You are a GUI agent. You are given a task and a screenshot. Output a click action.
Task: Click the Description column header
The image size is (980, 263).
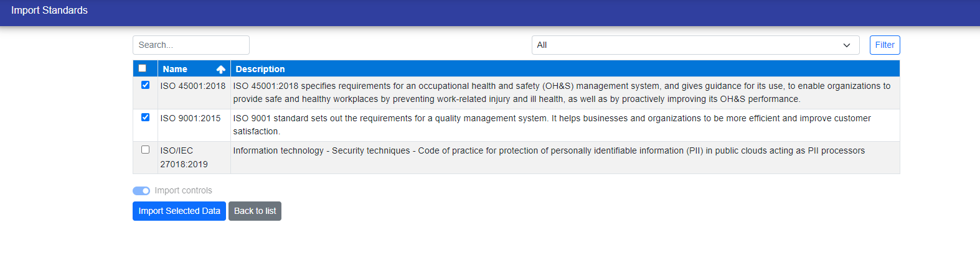tap(260, 69)
